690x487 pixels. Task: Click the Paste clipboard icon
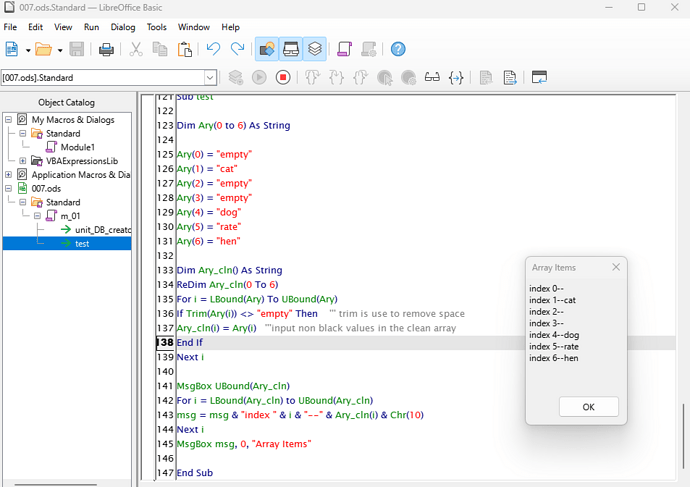pyautogui.click(x=184, y=49)
